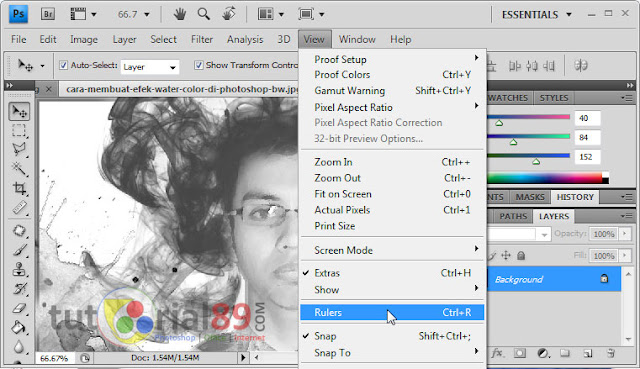Click the lock all layer icon

point(521,256)
